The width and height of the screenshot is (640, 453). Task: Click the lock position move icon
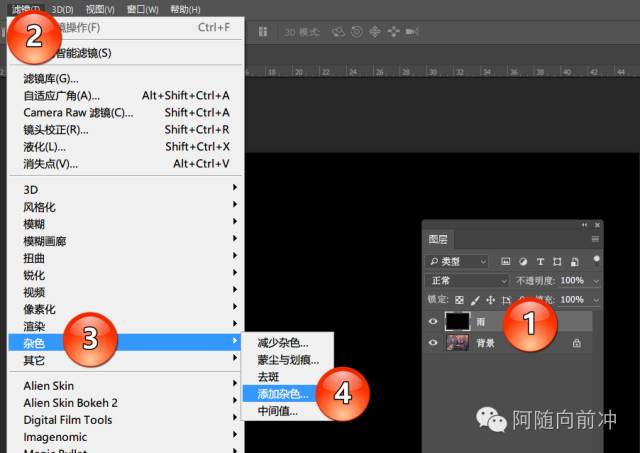(492, 300)
